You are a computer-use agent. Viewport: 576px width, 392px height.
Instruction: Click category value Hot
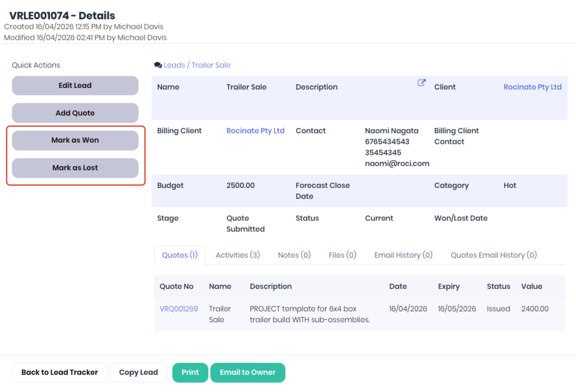click(x=509, y=185)
